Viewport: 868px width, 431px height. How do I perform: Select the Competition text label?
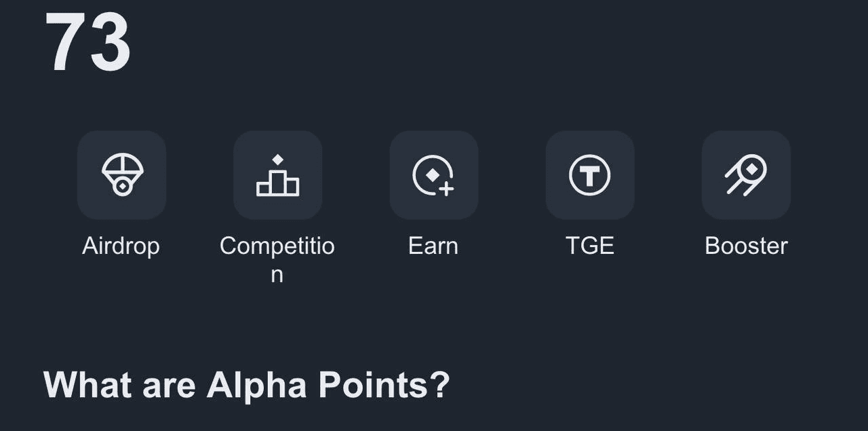[277, 246]
